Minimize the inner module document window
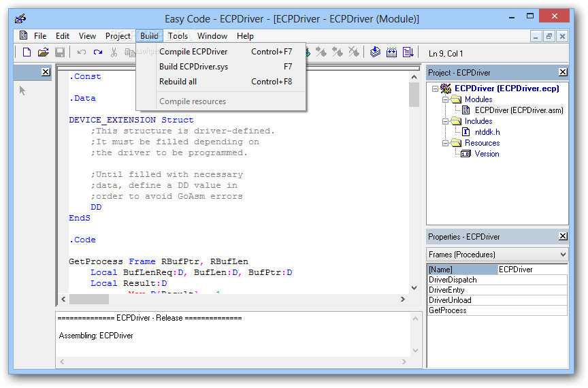The width and height of the screenshot is (588, 388). tap(536, 36)
